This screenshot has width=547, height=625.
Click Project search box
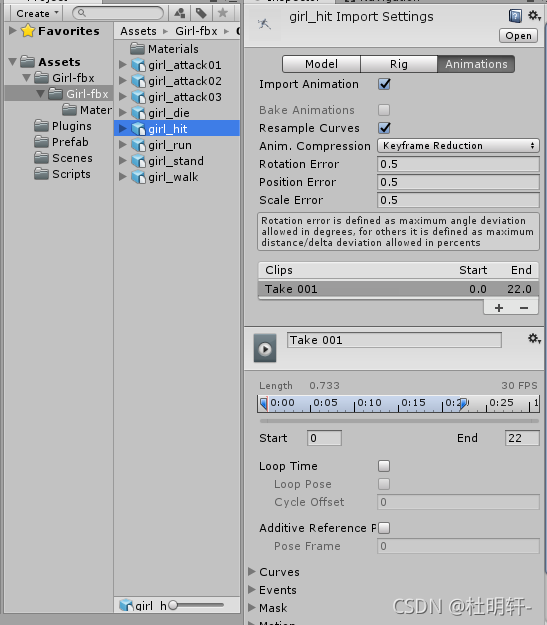118,13
